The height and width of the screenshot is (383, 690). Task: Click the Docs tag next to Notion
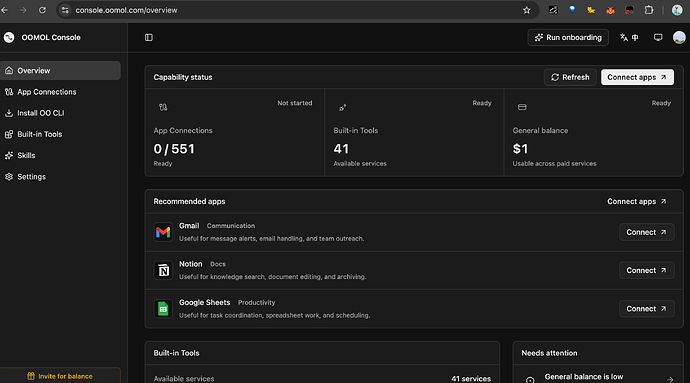click(218, 264)
